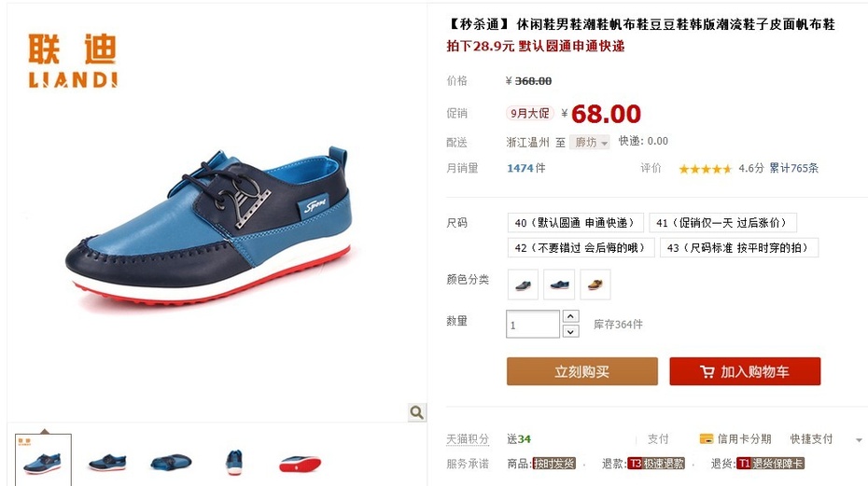This screenshot has height=486, width=868.
Task: Click the shopping cart icon on red button
Action: point(707,371)
